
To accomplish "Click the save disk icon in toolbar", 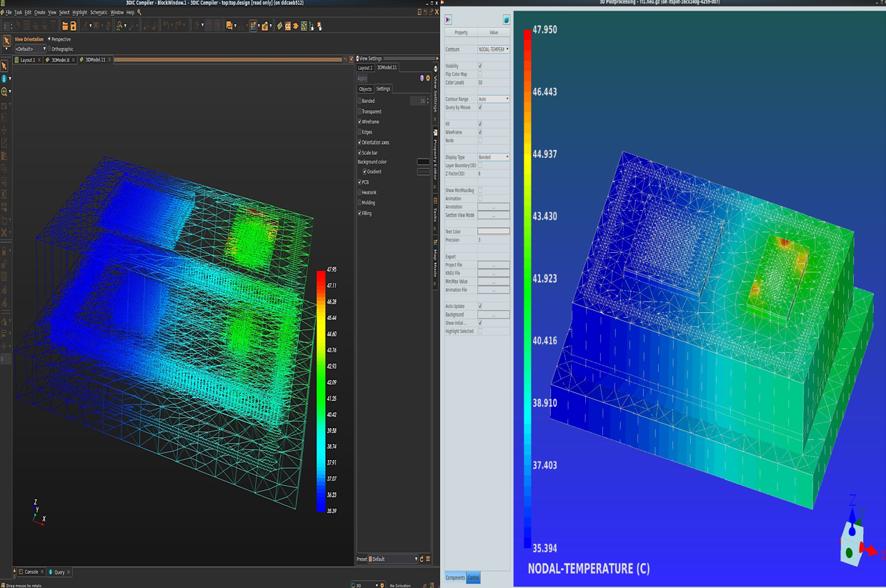I will [73, 26].
